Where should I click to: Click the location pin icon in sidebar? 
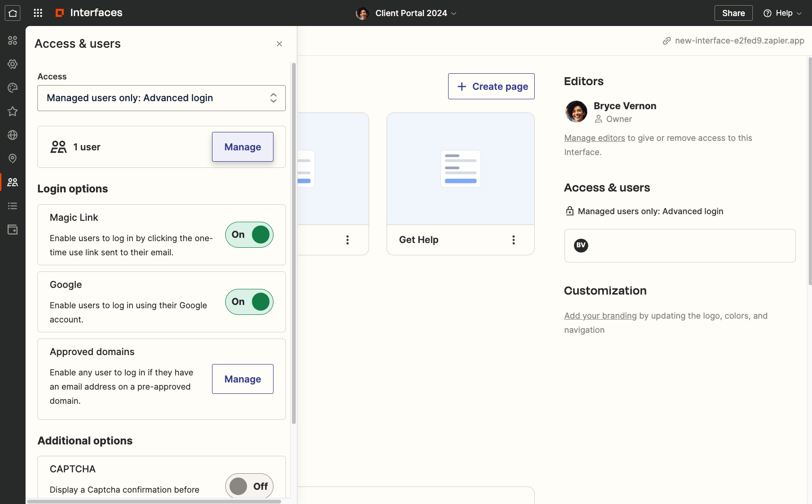click(x=13, y=158)
